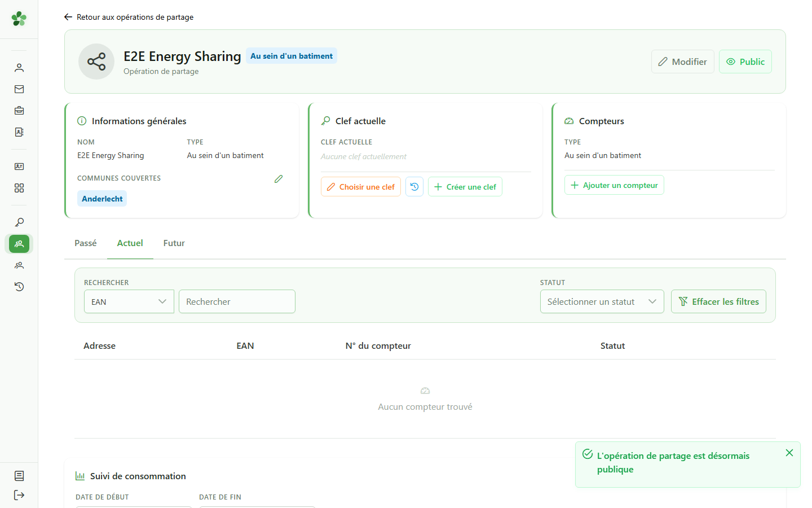
Task: Click the key history restore button
Action: click(x=414, y=187)
